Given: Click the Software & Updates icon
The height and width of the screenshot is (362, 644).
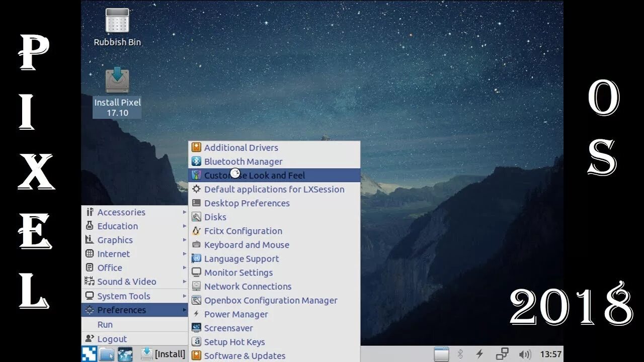Looking at the screenshot, I should coord(196,355).
